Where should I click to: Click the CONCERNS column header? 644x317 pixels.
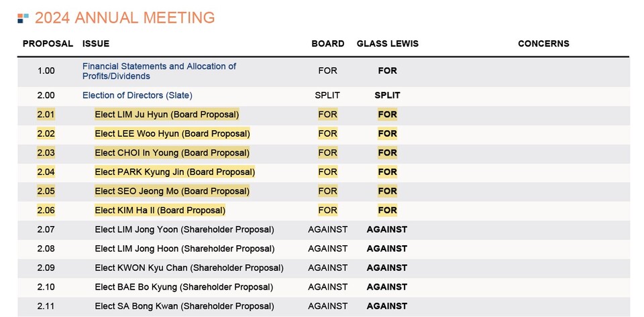tap(543, 44)
